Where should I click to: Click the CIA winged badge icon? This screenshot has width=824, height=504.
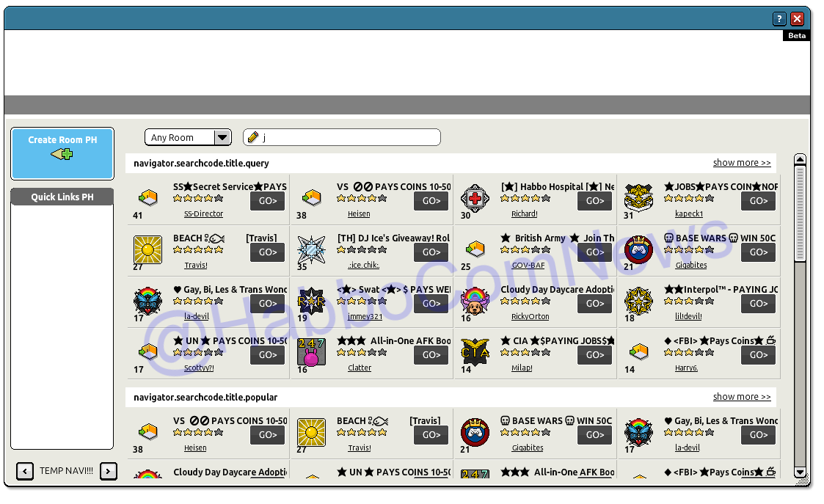click(x=475, y=351)
